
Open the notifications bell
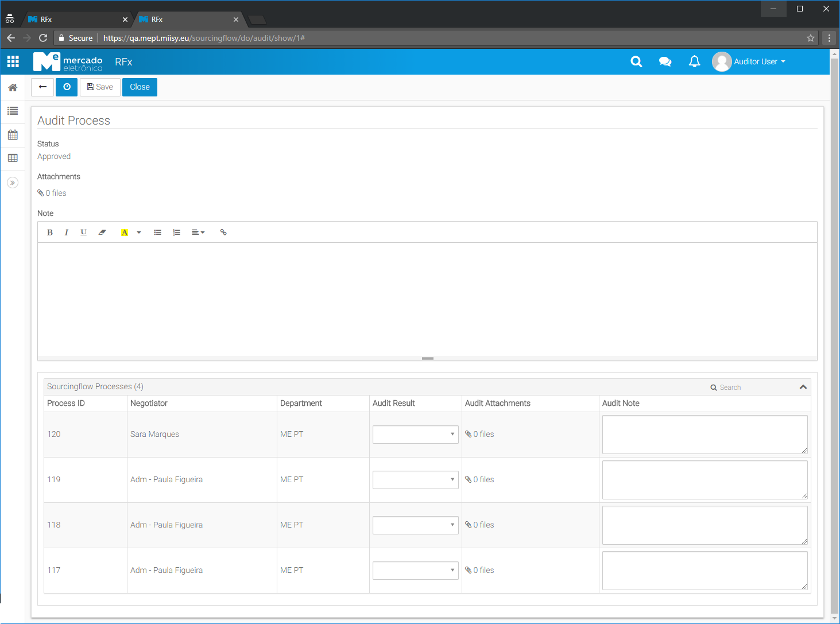(694, 61)
